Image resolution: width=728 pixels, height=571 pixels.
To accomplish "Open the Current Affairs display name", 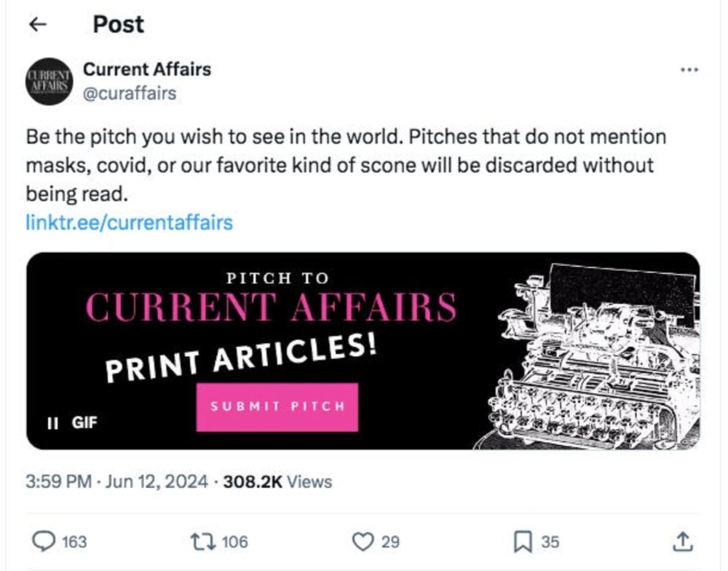I will 147,69.
